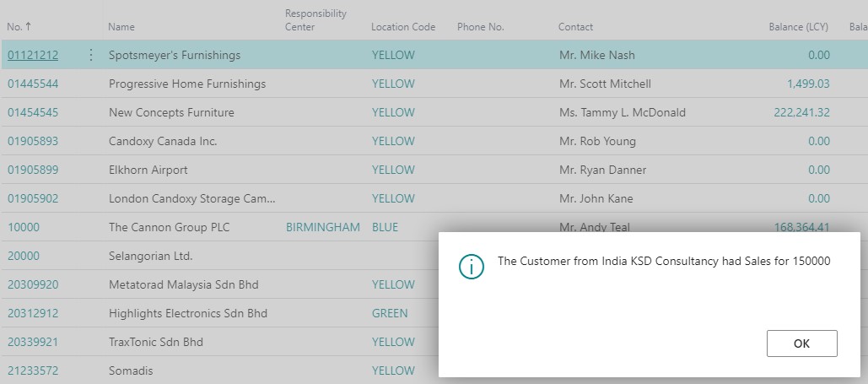Click the Contact column header
Screen dimensions: 868x384
pyautogui.click(x=575, y=27)
